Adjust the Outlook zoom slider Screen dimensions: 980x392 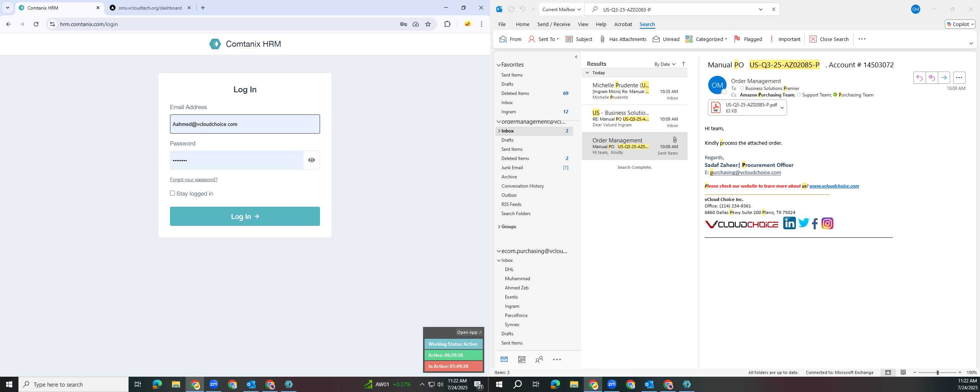point(938,372)
